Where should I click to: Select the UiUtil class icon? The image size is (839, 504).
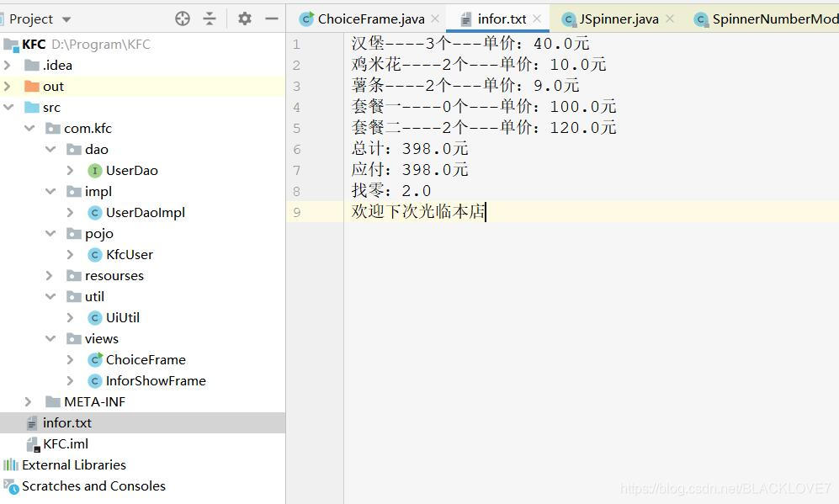(x=95, y=318)
